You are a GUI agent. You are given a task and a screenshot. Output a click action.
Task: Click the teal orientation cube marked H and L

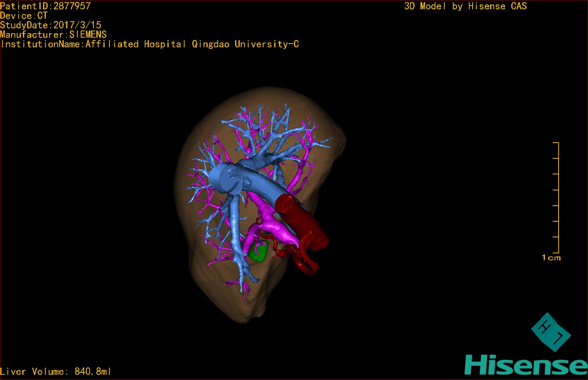tap(550, 332)
